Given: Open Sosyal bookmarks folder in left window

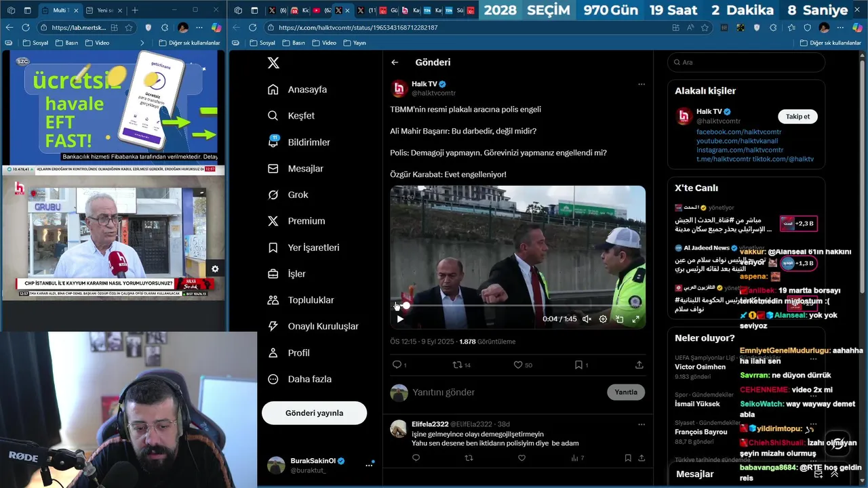Looking at the screenshot, I should click(37, 43).
